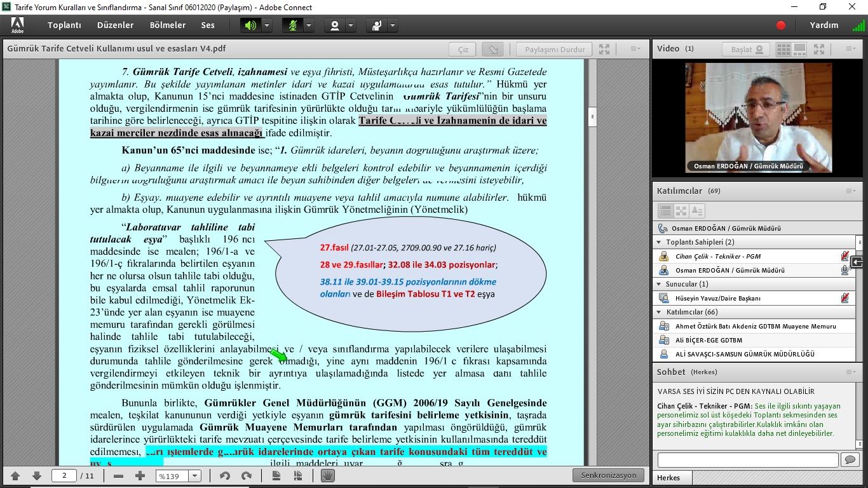This screenshot has width=868, height=488.
Task: Open the Bölmeler menu
Action: (168, 25)
